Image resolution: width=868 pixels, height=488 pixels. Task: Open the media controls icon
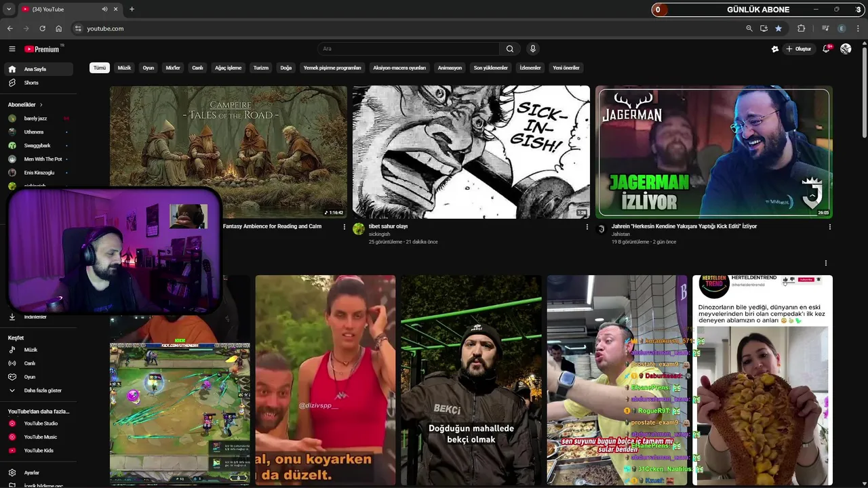coord(825,28)
